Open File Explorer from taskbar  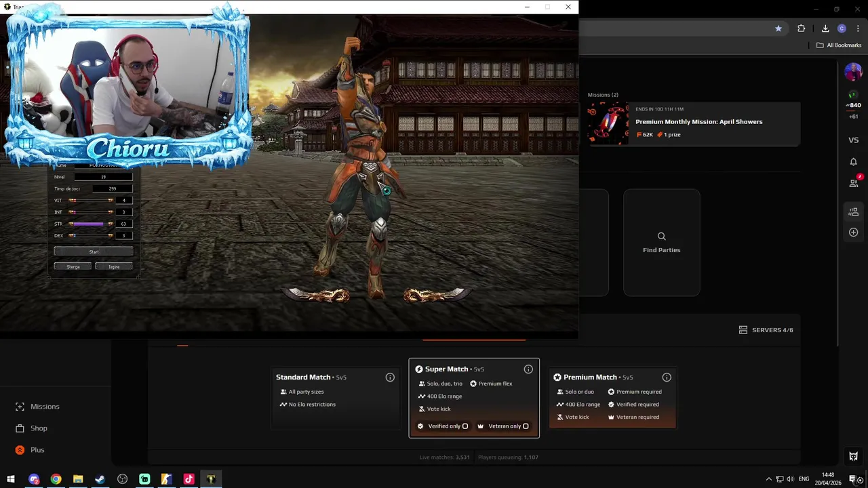(78, 479)
